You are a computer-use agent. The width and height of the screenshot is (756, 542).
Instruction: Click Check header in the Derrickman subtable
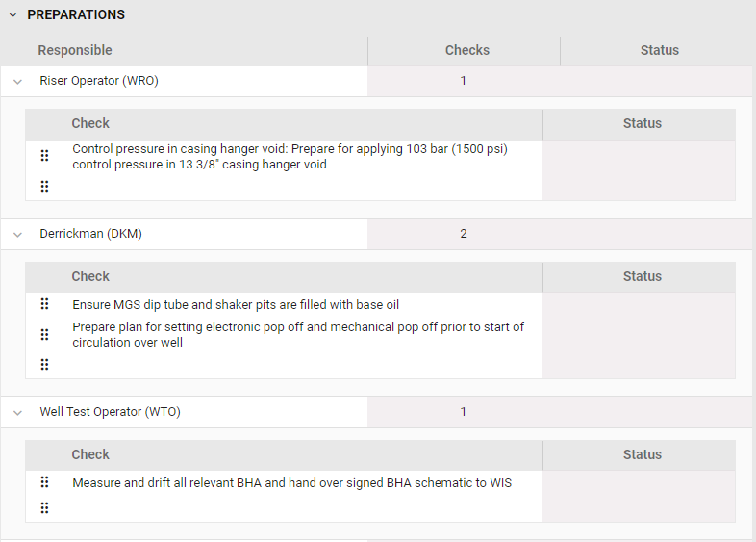click(x=90, y=276)
